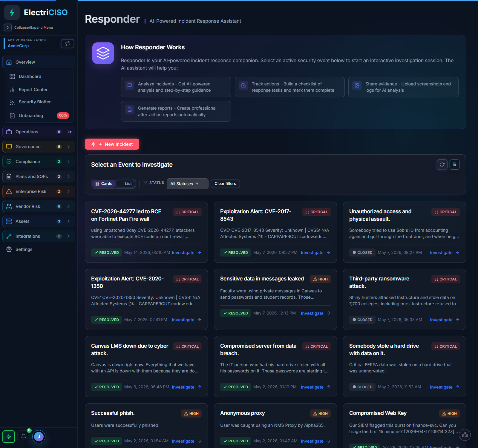The height and width of the screenshot is (448, 478).
Task: Click the Security Blotter feed icon
Action: (x=12, y=102)
